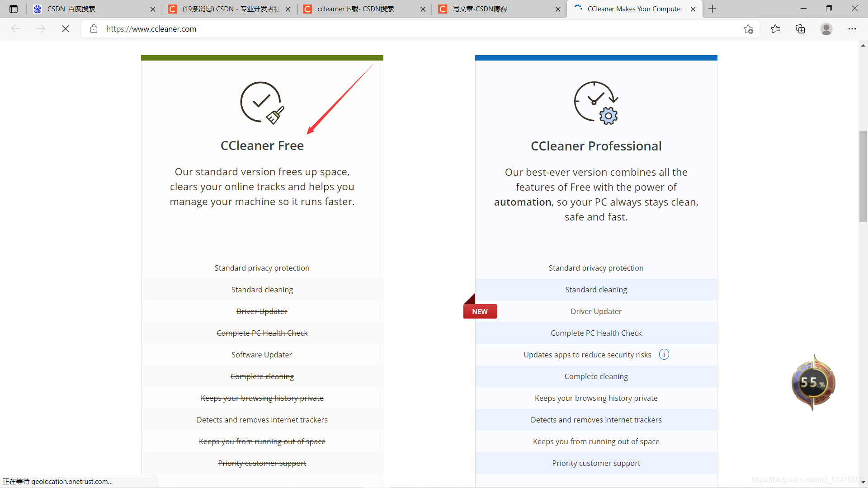Viewport: 868px width, 488px height.
Task: Click the scrollbar up arrow
Action: [x=863, y=45]
